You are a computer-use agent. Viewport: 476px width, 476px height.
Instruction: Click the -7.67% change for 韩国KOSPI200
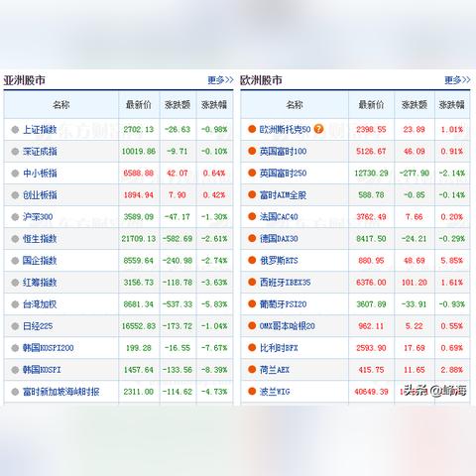point(214,348)
